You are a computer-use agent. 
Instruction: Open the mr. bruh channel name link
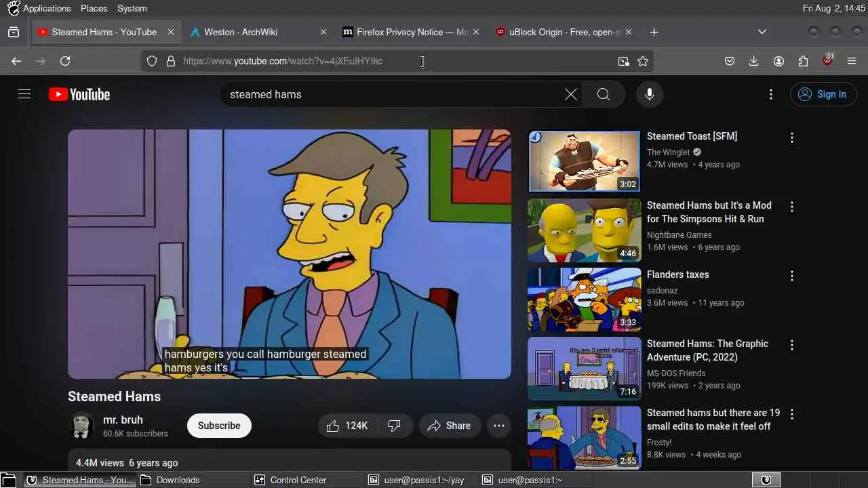click(x=123, y=420)
